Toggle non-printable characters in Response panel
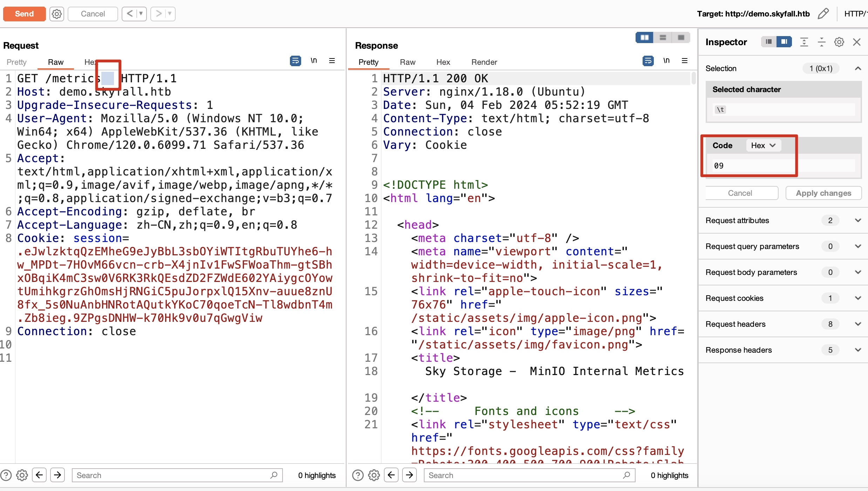The width and height of the screenshot is (868, 491). point(666,61)
